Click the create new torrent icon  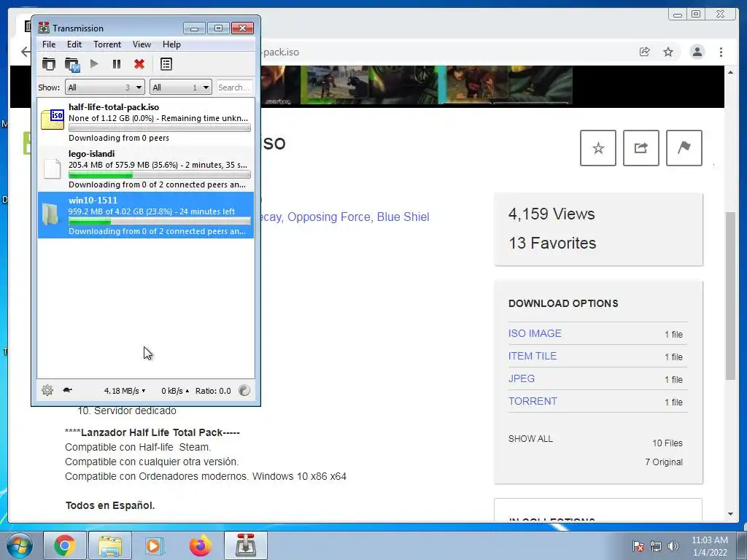(72, 64)
